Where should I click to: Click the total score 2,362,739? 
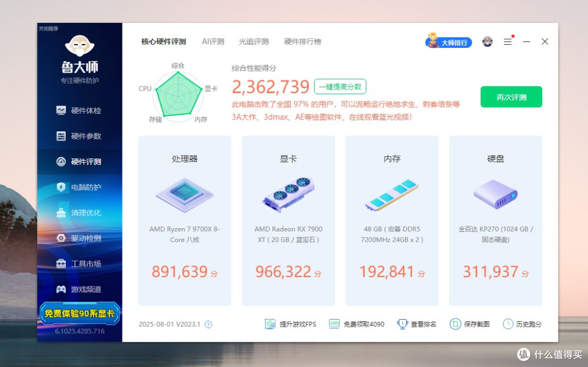pos(271,87)
